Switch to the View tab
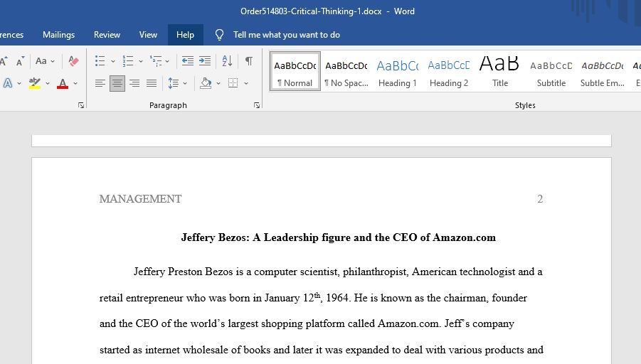Screen dimensions: 641x364 click(148, 35)
